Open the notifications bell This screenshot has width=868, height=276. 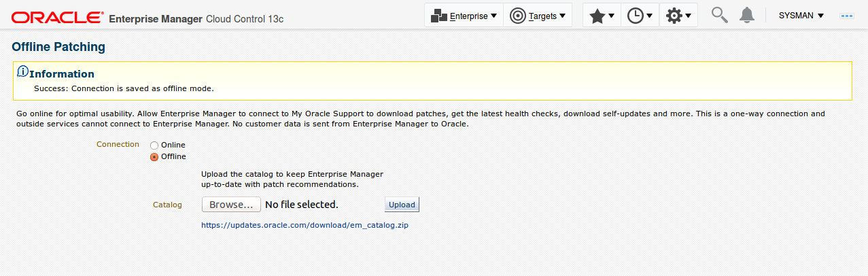point(747,15)
